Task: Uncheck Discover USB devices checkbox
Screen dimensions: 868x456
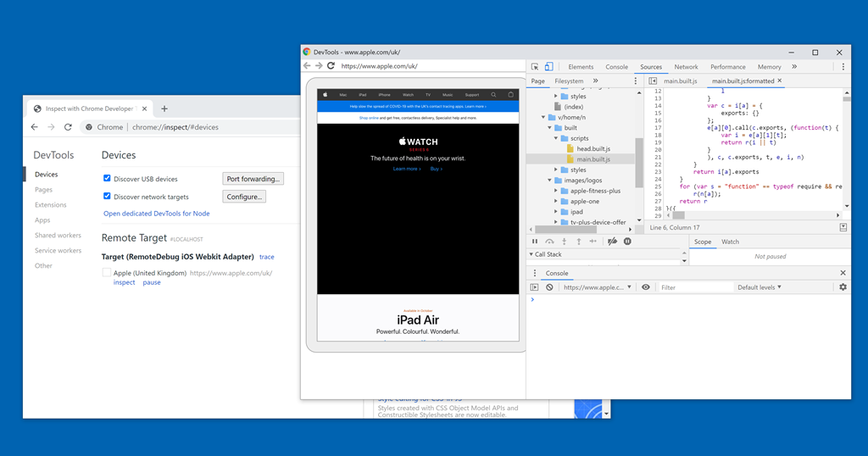Action: click(107, 179)
